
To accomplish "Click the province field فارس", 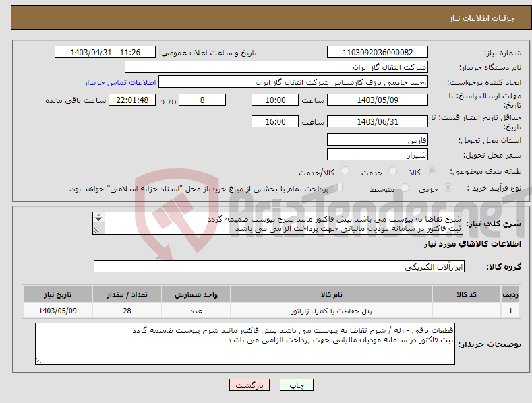I will click(x=378, y=139).
